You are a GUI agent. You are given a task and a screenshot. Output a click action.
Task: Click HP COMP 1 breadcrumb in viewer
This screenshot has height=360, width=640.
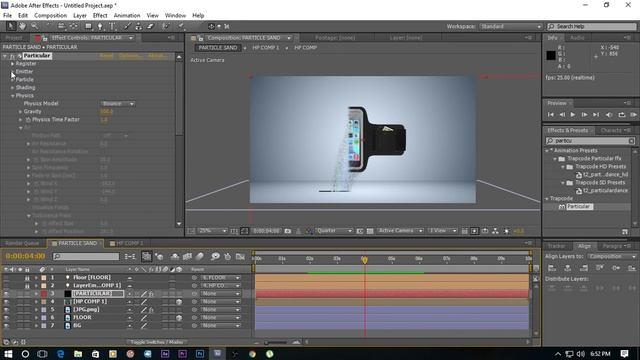pyautogui.click(x=266, y=48)
